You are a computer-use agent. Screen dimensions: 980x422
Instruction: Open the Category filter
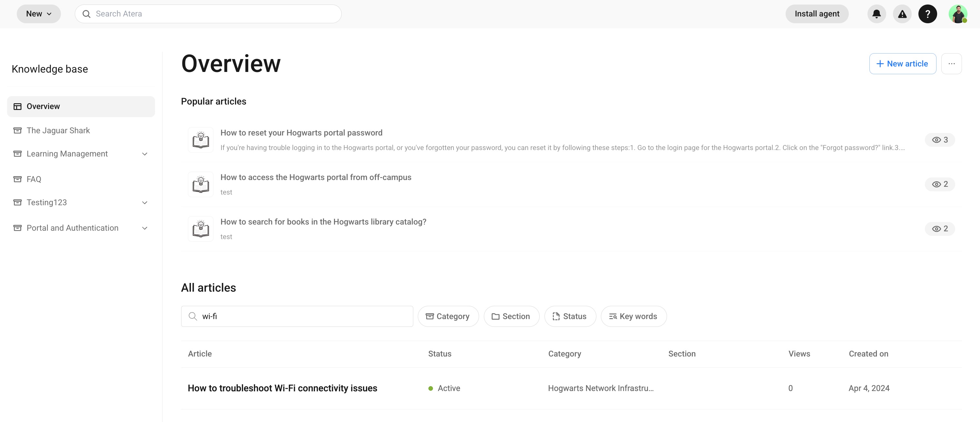(x=448, y=316)
